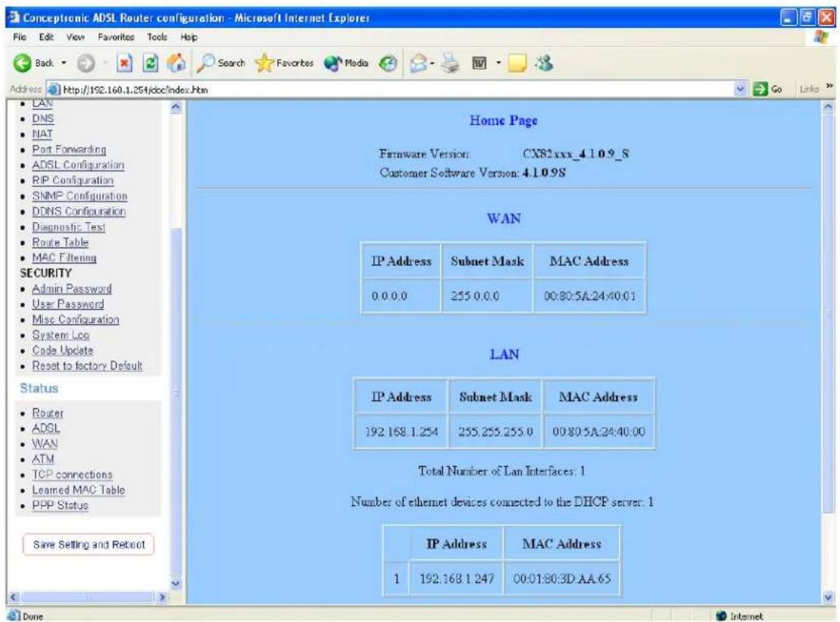This screenshot has width=840, height=622.
Task: Click the LAN IP address 192.168.1.254 cell
Action: point(401,431)
